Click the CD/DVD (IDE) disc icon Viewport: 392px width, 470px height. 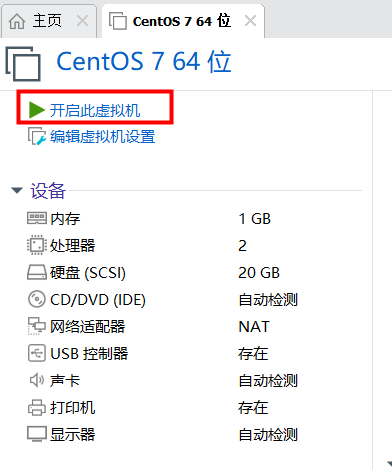pyautogui.click(x=36, y=299)
